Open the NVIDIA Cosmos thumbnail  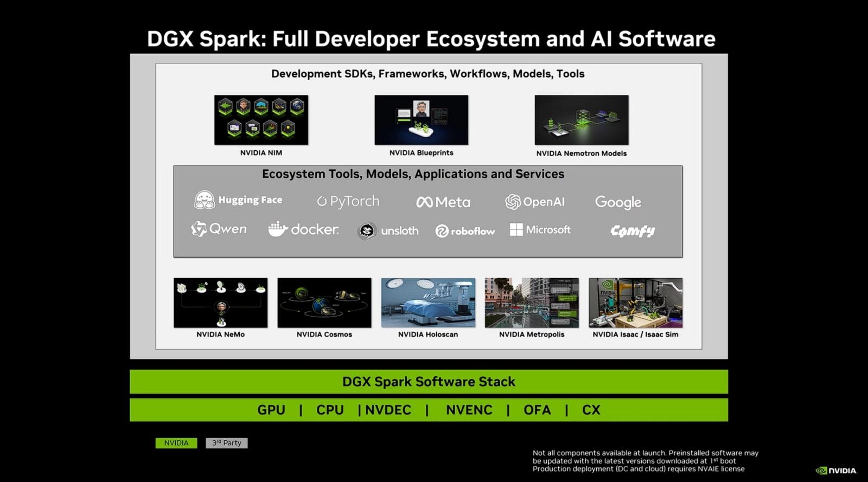pyautogui.click(x=324, y=303)
